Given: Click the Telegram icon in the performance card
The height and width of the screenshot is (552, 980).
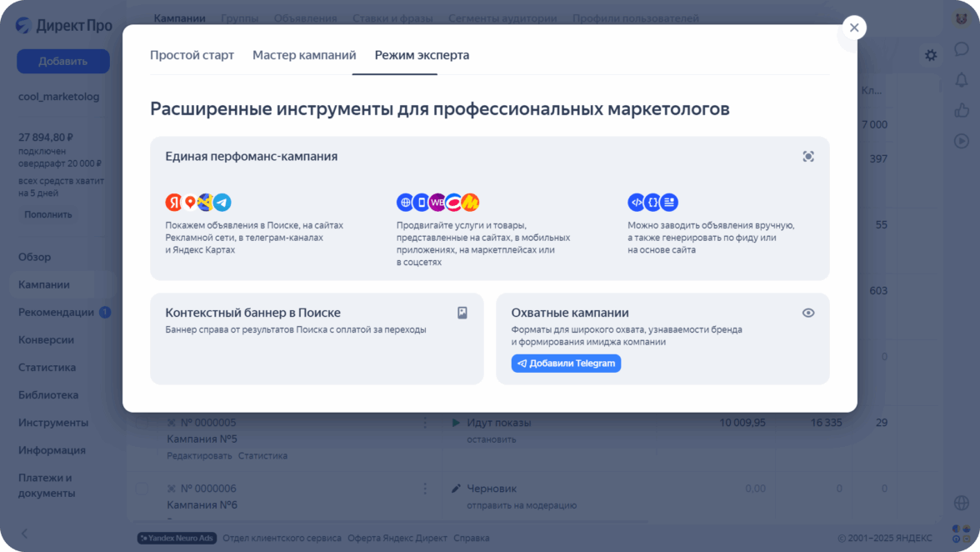Looking at the screenshot, I should point(222,202).
